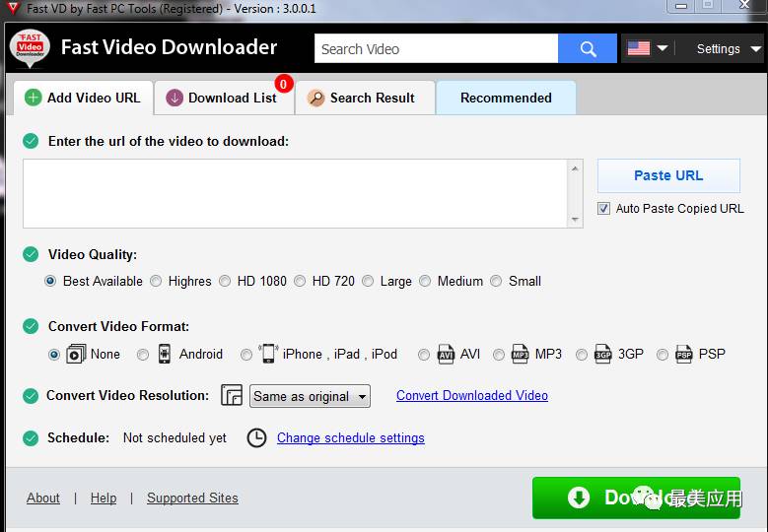Click the clock icon beside Schedule
This screenshot has width=768, height=532.
256,437
